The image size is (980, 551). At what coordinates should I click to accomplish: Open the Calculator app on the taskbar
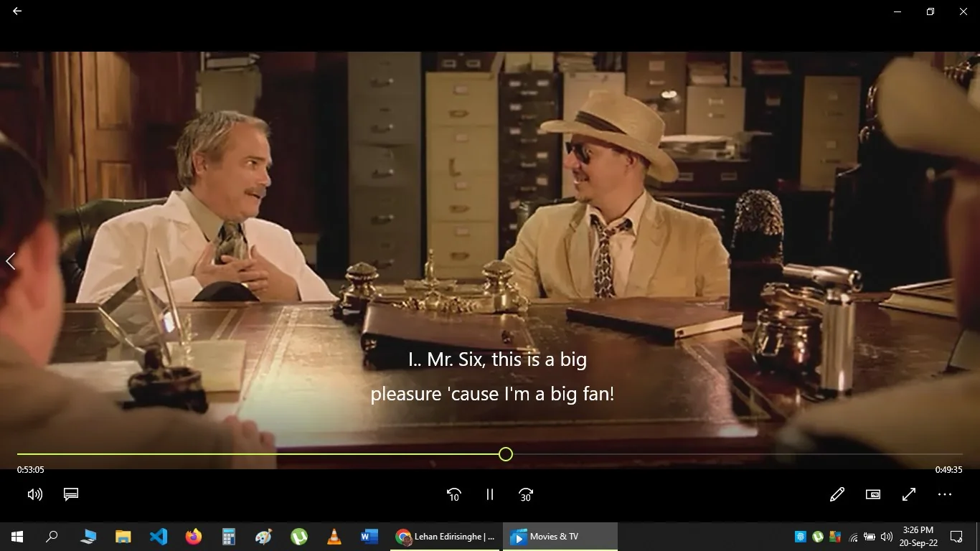229,537
